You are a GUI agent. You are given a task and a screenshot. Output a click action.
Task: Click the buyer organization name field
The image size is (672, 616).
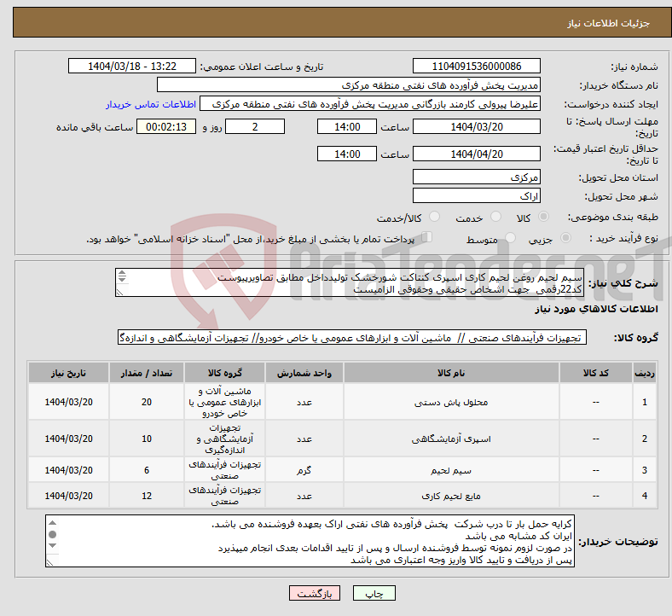[349, 84]
